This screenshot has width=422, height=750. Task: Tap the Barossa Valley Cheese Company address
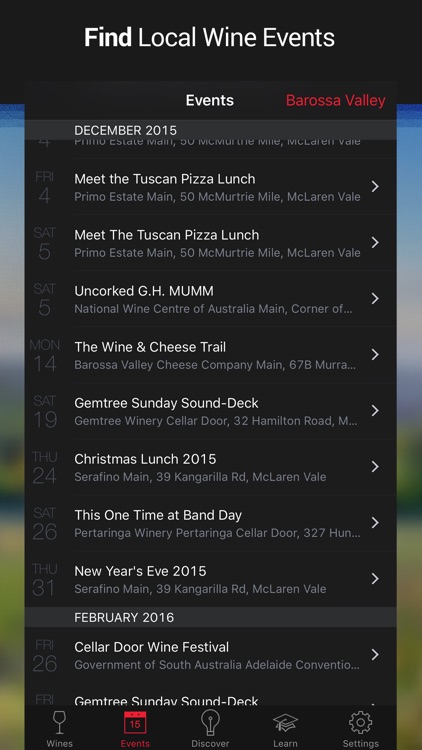pos(215,365)
